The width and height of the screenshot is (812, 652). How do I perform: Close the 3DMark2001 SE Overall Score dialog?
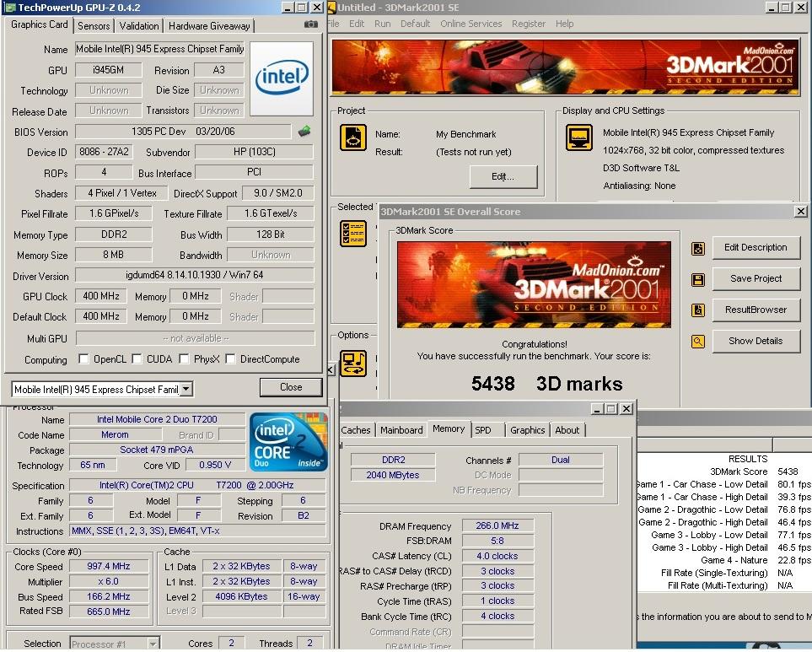point(800,212)
